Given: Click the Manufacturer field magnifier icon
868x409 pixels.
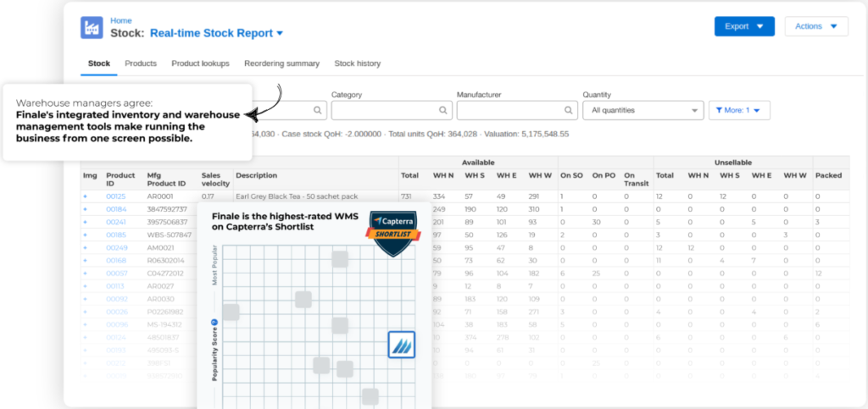Looking at the screenshot, I should pos(569,110).
